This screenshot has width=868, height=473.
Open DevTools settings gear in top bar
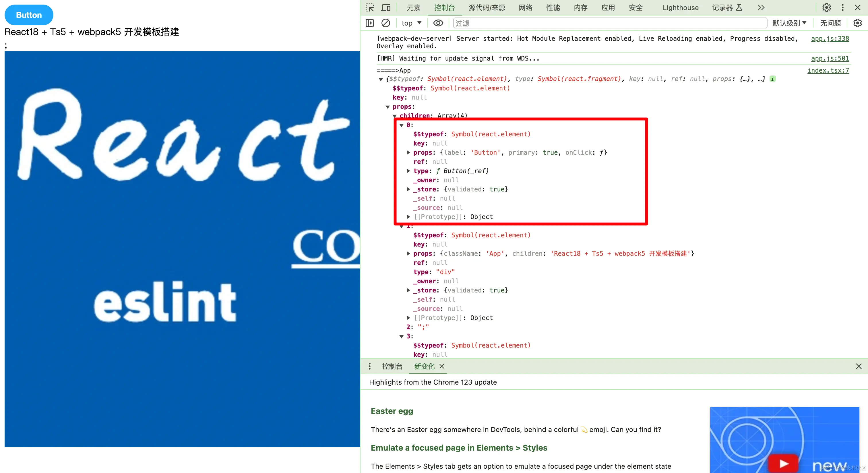pos(826,7)
